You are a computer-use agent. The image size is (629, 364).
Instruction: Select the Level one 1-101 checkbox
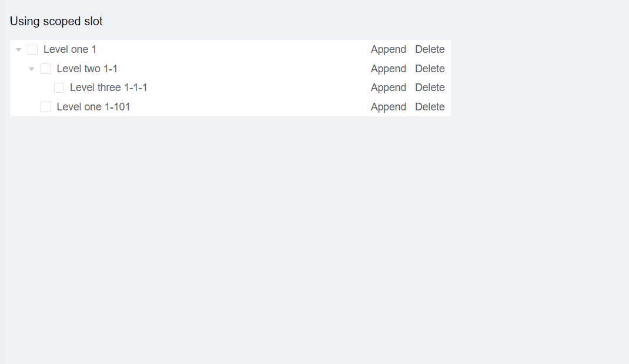pyautogui.click(x=46, y=107)
